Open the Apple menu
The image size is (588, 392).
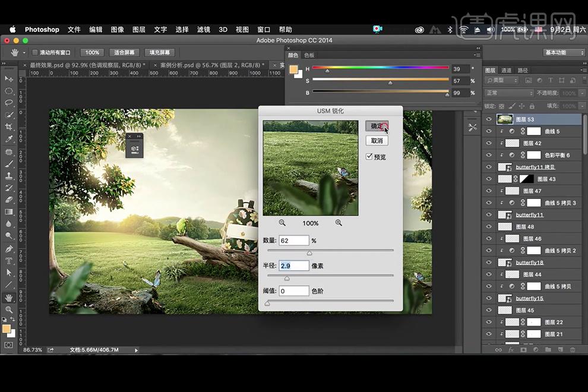point(12,30)
